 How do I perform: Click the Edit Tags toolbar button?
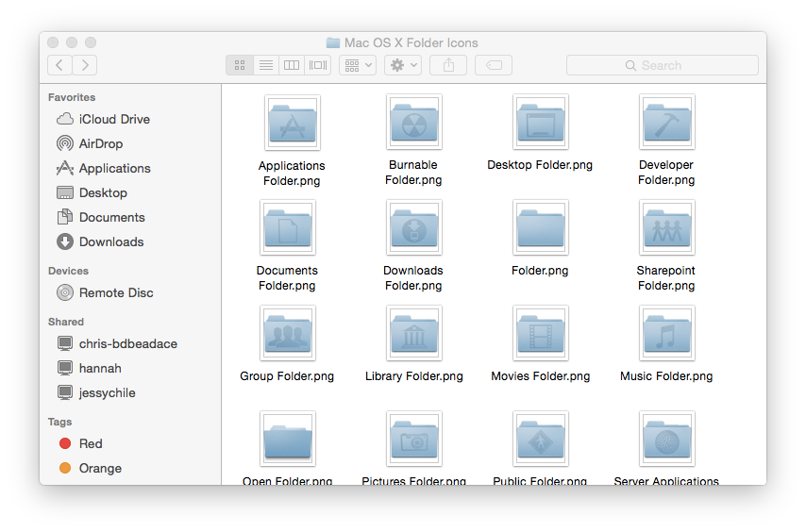click(x=494, y=65)
